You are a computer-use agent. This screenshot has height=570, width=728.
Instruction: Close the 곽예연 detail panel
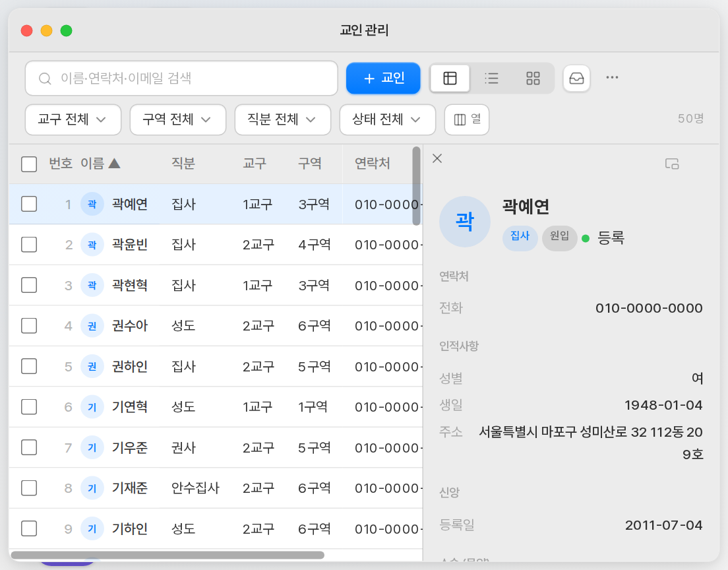pos(437,158)
